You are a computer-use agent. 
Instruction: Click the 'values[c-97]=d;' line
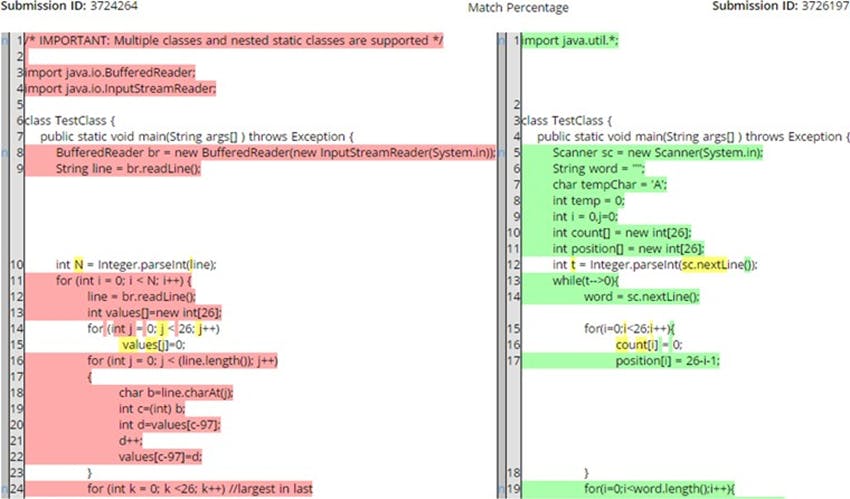160,457
